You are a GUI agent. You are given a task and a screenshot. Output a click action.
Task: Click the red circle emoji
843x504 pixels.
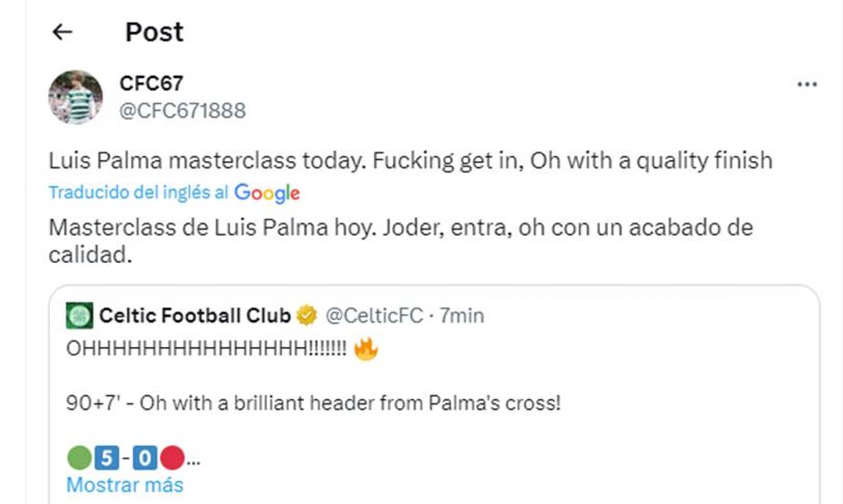[x=172, y=457]
